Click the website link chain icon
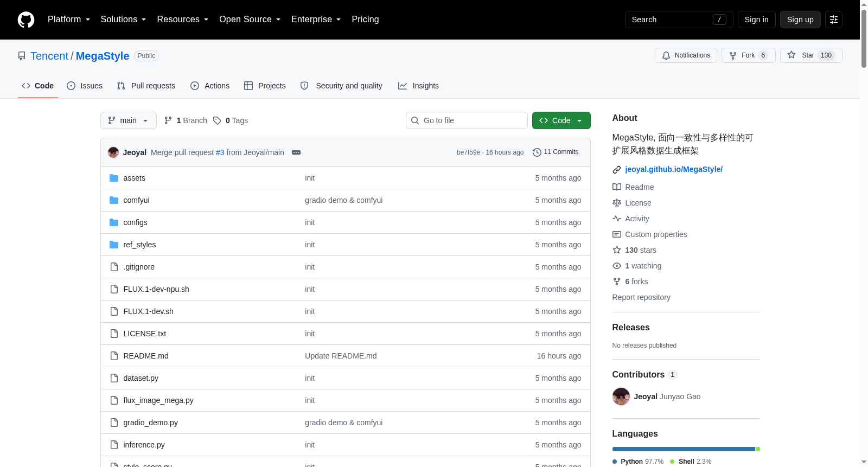 [x=617, y=170]
